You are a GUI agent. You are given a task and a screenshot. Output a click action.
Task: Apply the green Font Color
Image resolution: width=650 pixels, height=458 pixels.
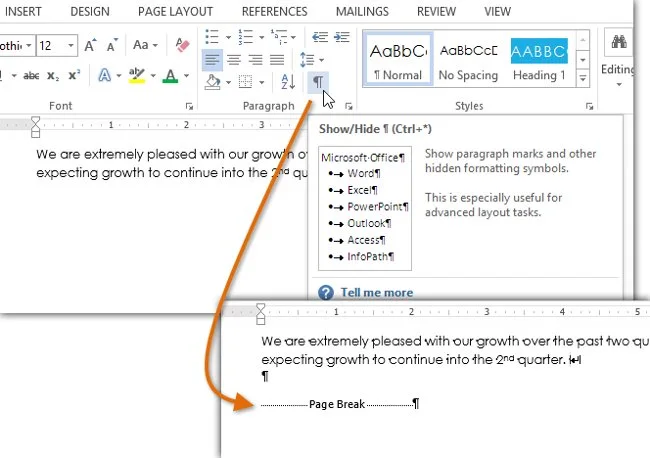(170, 75)
